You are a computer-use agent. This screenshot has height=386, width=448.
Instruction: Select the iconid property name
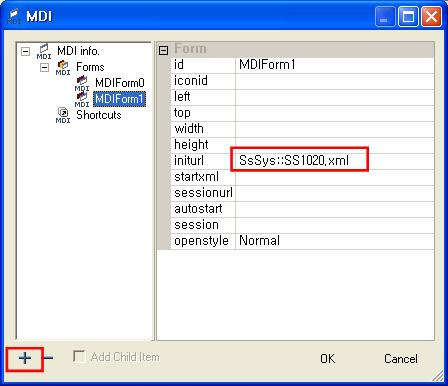[203, 81]
